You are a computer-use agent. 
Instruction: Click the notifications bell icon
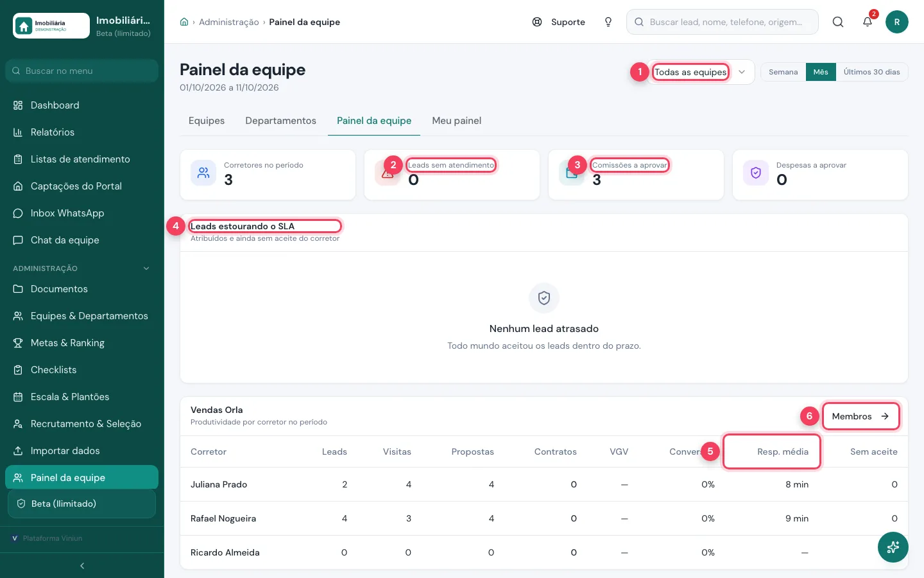868,22
